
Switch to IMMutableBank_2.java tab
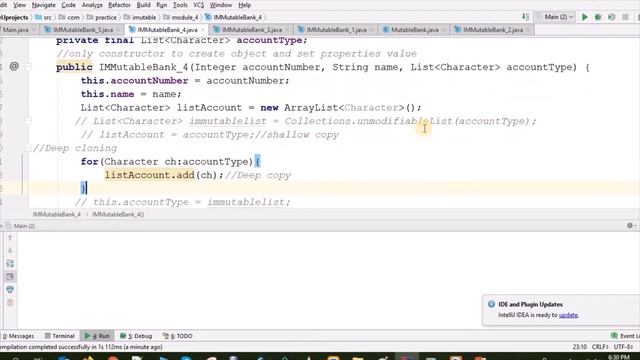click(493, 30)
